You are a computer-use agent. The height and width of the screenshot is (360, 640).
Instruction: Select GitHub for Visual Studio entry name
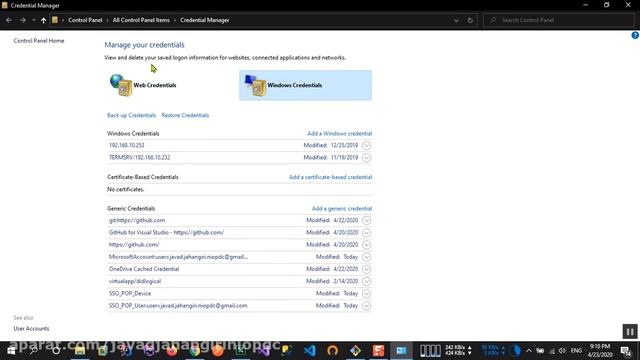(166, 233)
